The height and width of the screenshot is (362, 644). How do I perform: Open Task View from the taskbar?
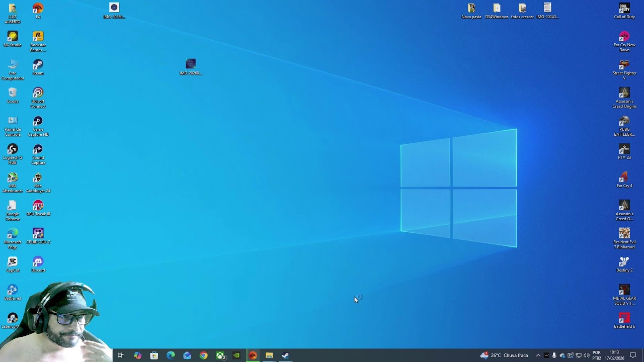coord(121,355)
